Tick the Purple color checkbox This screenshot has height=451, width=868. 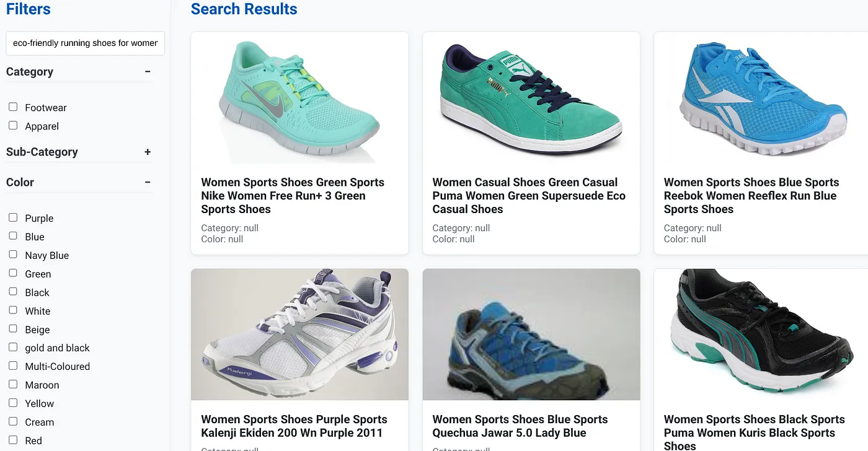point(13,217)
